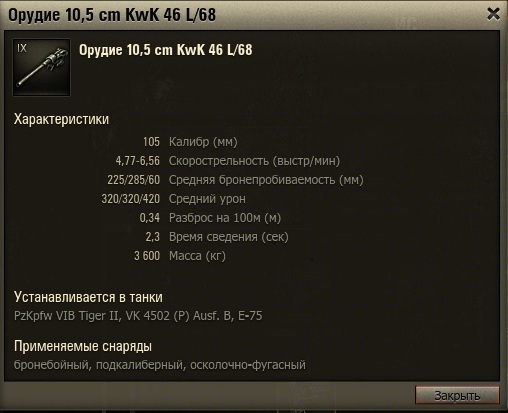Image resolution: width=508 pixels, height=413 pixels.
Task: Click the PzKpfw VIB Tiger II tank list
Action: tap(138, 316)
